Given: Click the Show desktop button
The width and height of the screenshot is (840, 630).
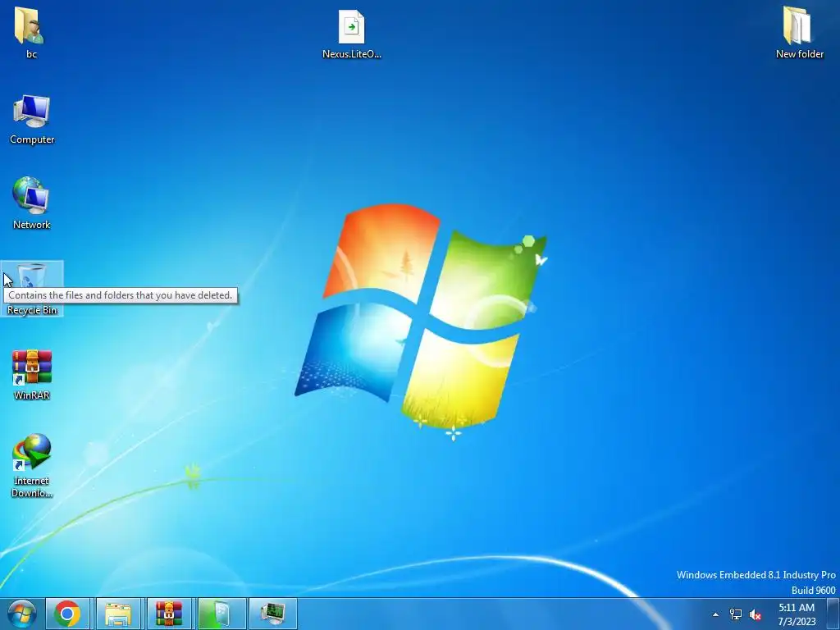Looking at the screenshot, I should click(x=833, y=614).
